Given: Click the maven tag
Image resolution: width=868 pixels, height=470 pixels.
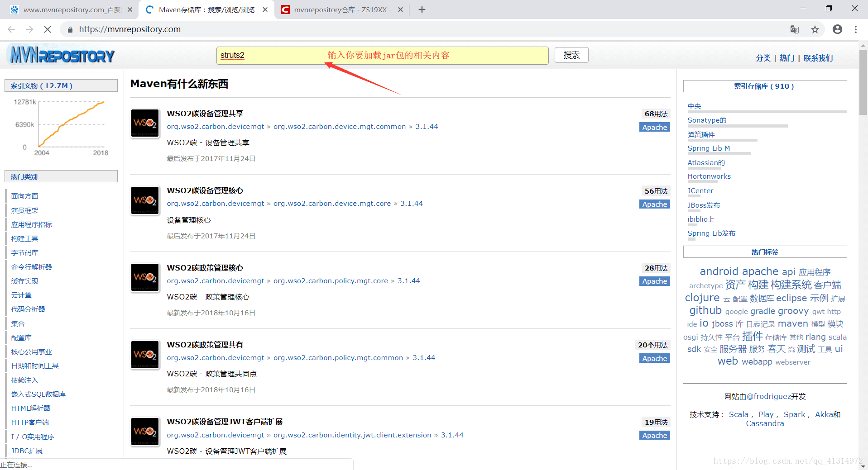Looking at the screenshot, I should point(793,323).
